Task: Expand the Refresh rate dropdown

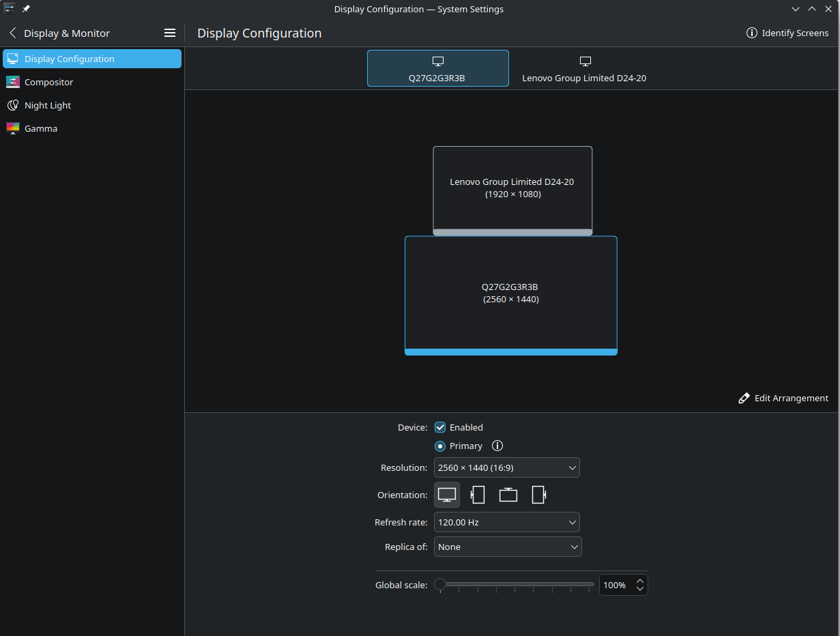Action: (506, 522)
